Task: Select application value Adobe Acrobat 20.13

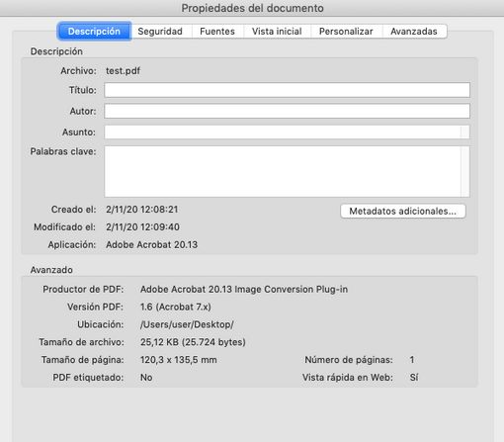Action: click(x=151, y=245)
